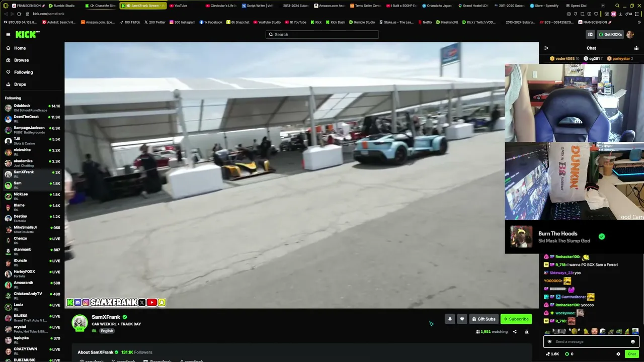Open the hamburger sidebar menu
644x362 pixels.
point(8,34)
